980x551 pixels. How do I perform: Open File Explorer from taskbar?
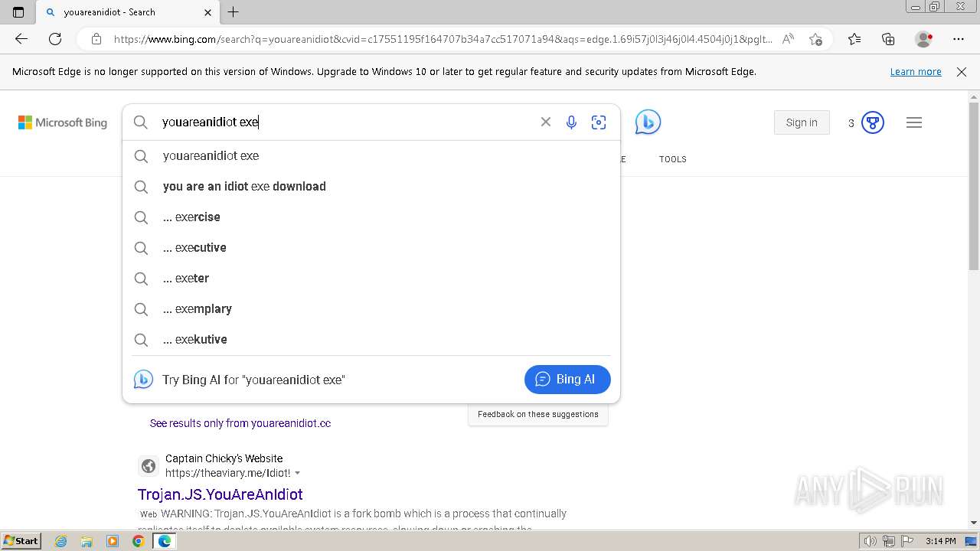click(x=87, y=541)
